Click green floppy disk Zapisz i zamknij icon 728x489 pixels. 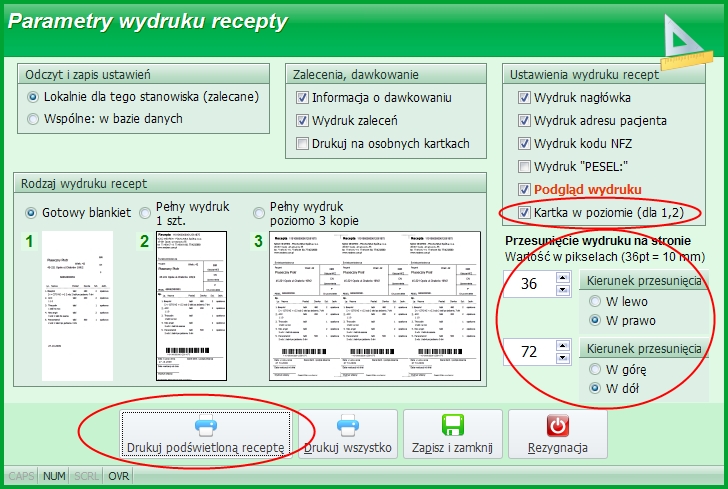(x=453, y=425)
